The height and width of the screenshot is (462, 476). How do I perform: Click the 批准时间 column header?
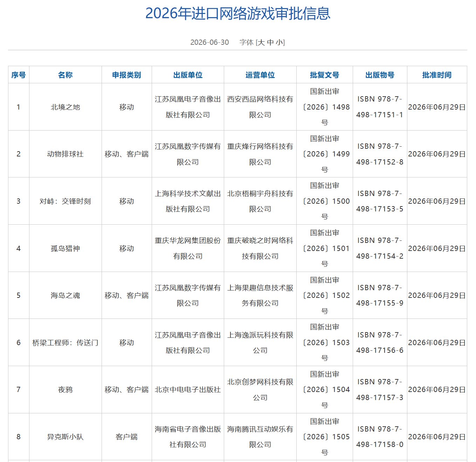[437, 75]
